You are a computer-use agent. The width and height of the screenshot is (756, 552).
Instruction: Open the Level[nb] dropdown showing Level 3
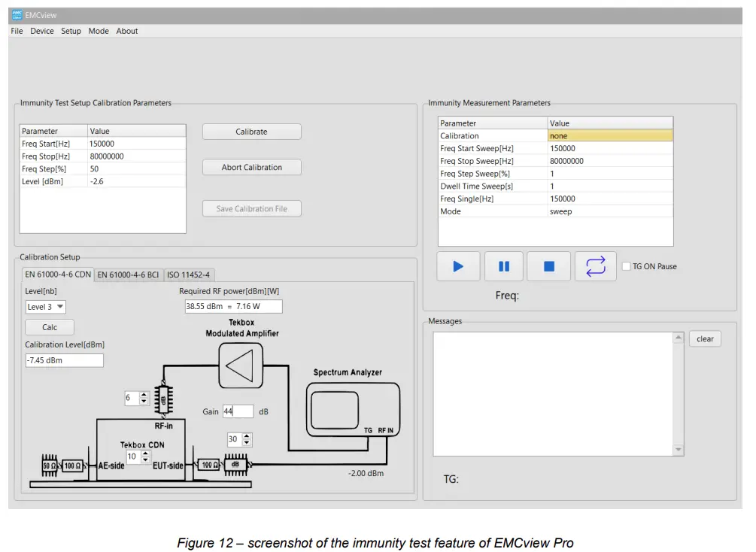[44, 306]
